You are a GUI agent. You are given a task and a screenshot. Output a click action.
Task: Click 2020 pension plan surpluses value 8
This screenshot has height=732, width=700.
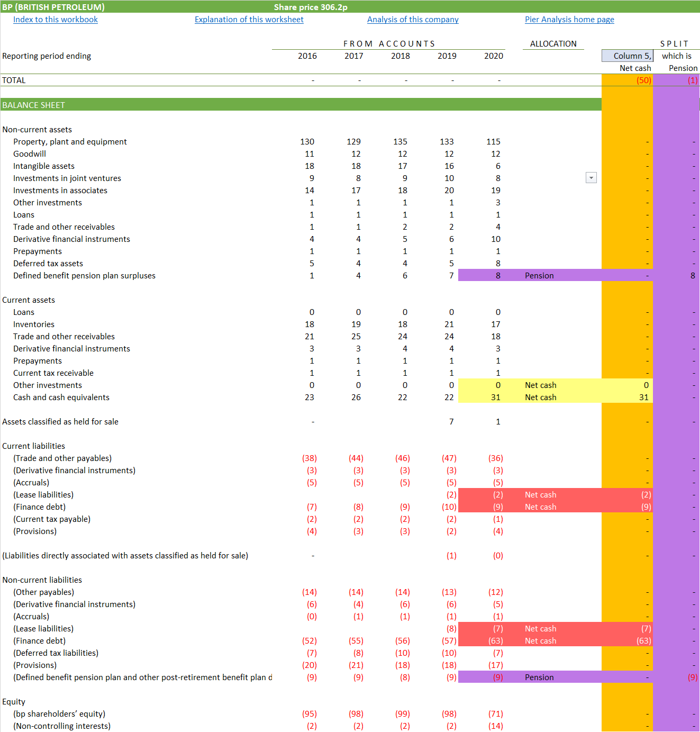(x=498, y=276)
